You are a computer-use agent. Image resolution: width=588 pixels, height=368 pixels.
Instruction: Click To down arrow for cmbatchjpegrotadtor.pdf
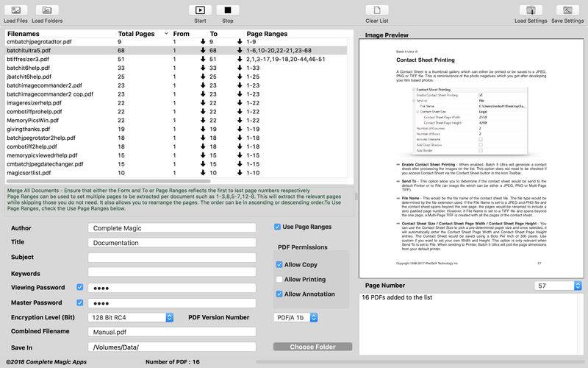tap(240, 42)
